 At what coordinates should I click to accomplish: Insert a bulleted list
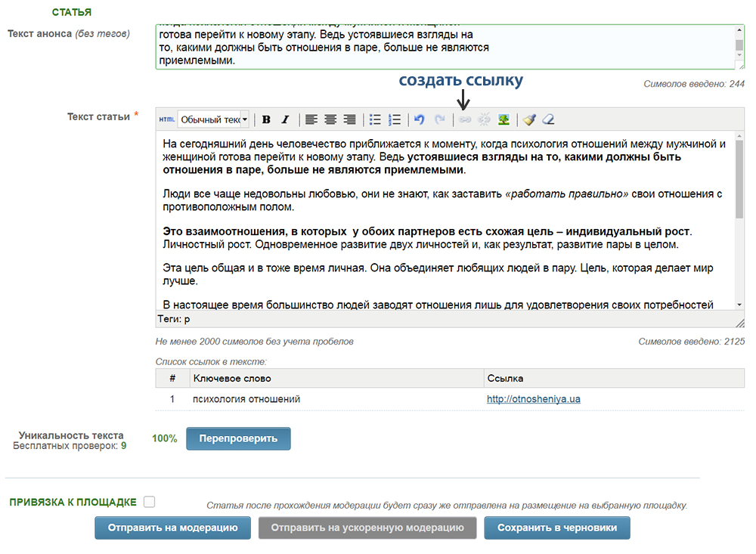click(x=375, y=119)
